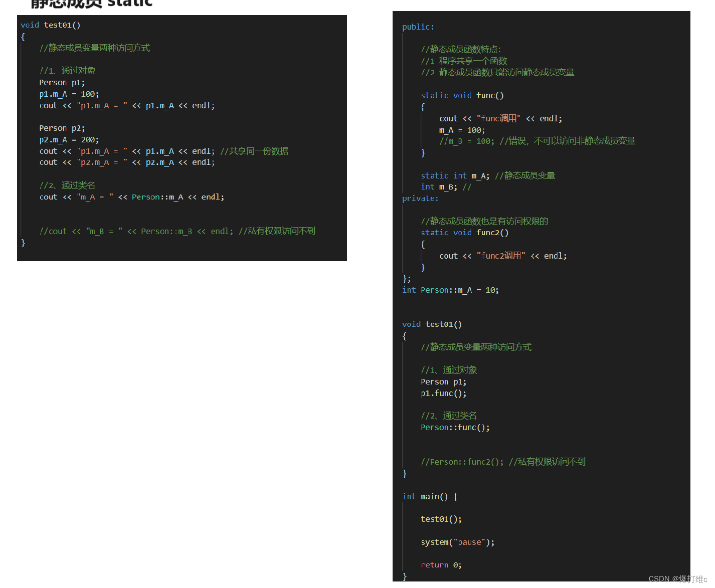Screen dimensions: 715x588
Task: Click the 'Person p1;' line in right block
Action: (x=444, y=382)
